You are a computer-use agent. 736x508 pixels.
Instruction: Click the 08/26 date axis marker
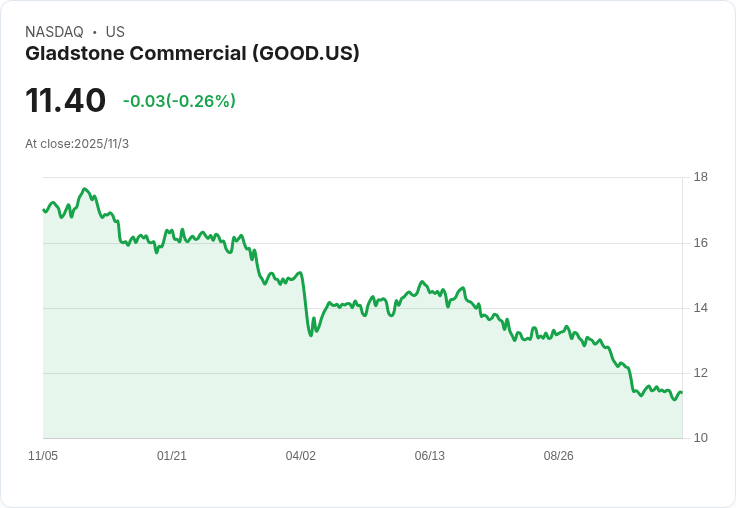[558, 456]
